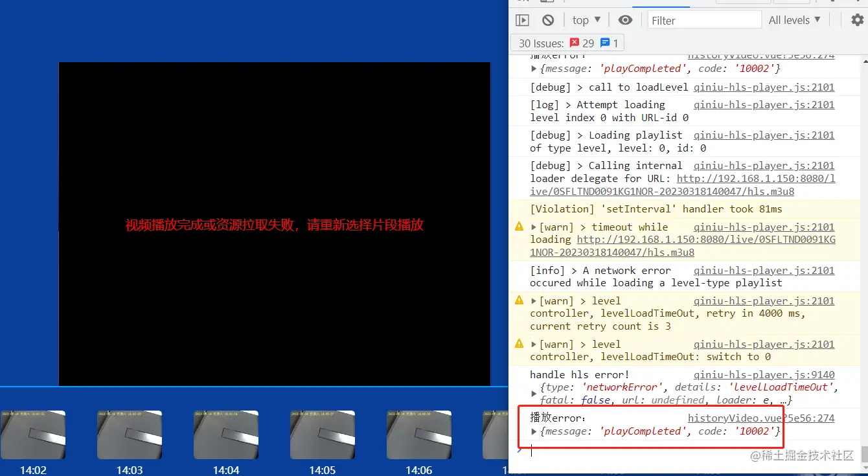The height and width of the screenshot is (476, 868).
Task: Select the 14:02 video segment thumbnail
Action: 33,435
